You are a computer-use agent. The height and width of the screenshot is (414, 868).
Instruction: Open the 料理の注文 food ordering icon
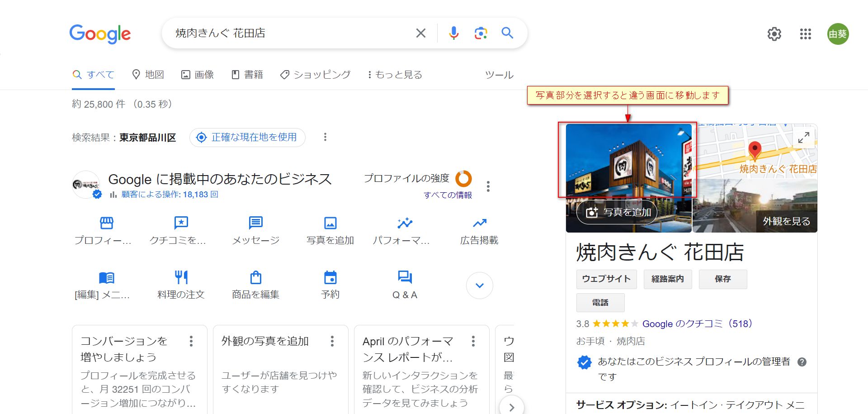[181, 277]
